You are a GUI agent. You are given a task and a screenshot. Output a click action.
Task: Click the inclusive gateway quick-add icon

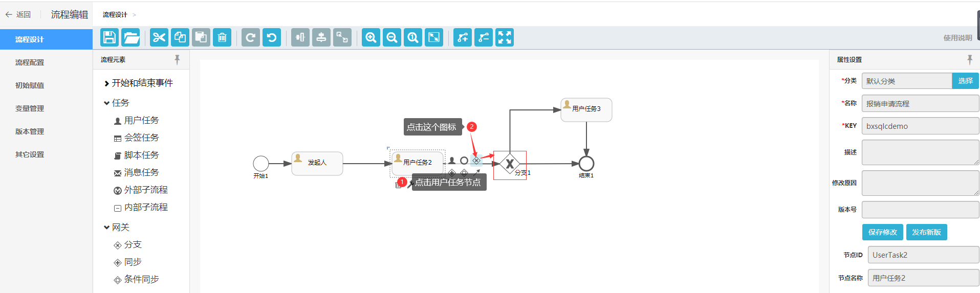tap(464, 173)
